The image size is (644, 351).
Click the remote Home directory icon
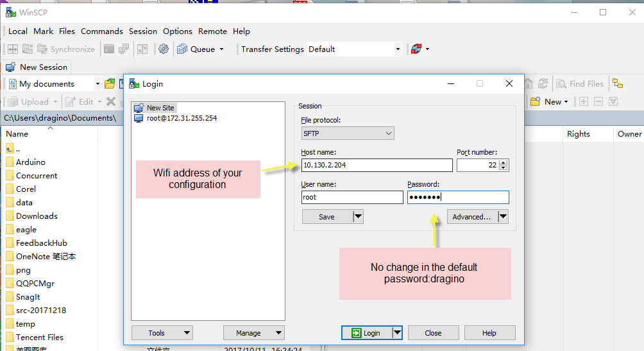529,84
